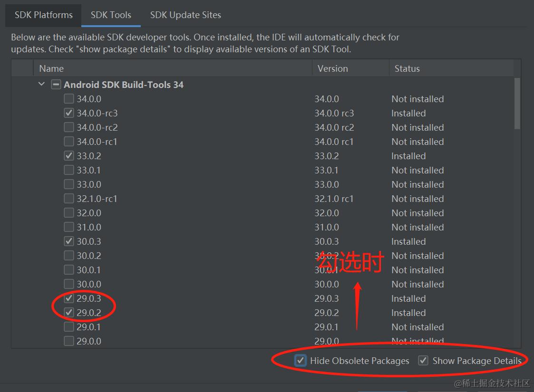Viewport: 534px width, 392px height.
Task: Click the Name column header
Action: click(172, 68)
